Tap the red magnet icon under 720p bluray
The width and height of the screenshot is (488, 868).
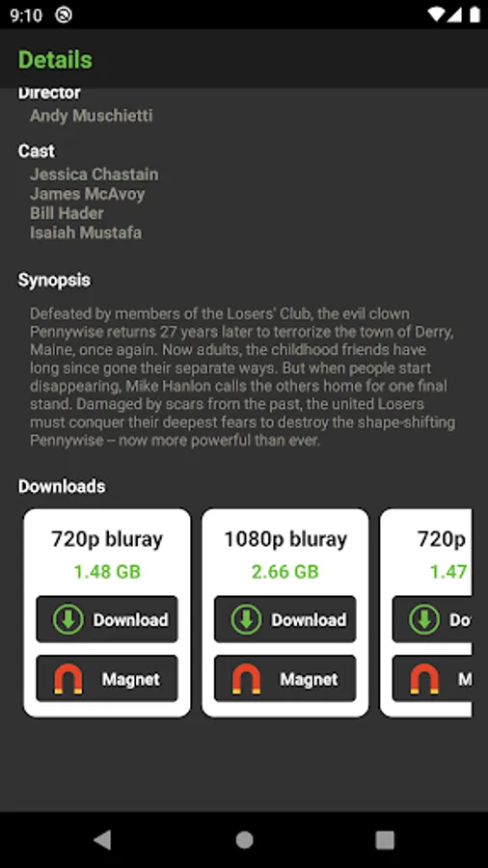click(x=68, y=679)
